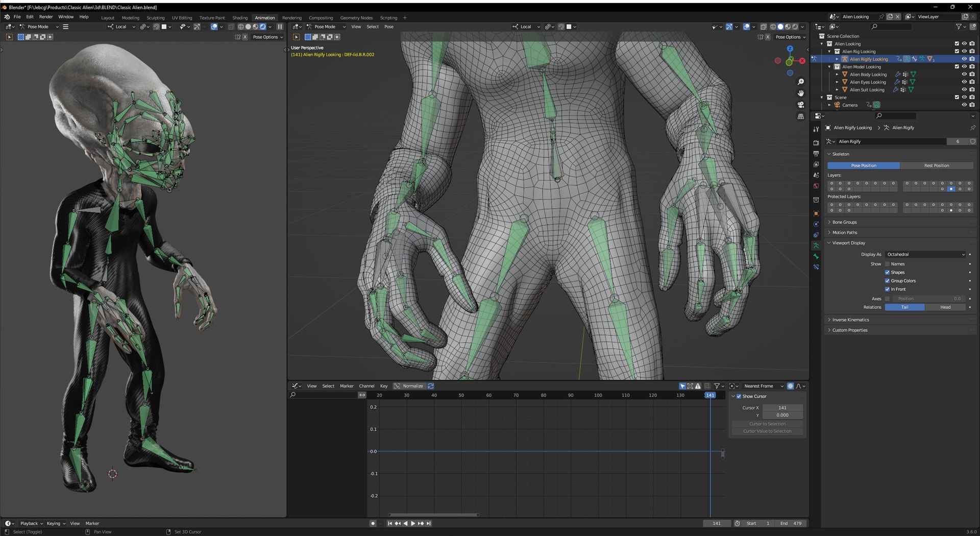980x536 pixels.
Task: Pin the properties editor context
Action: [x=972, y=128]
